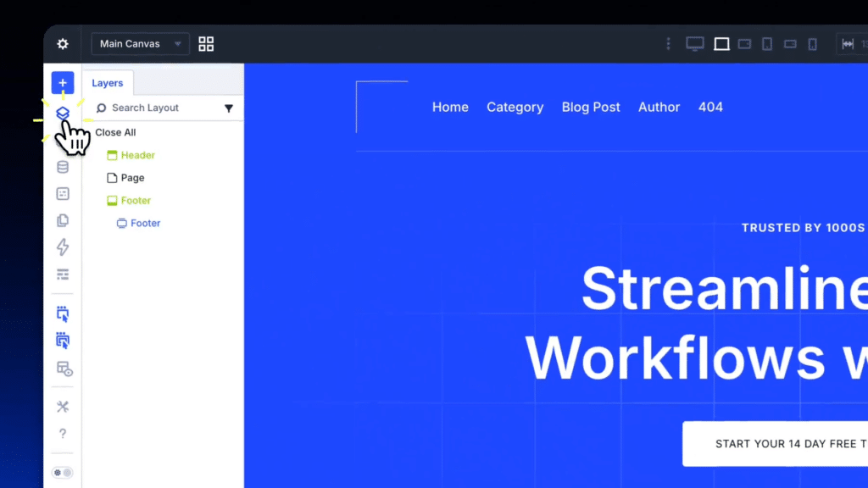Image resolution: width=868 pixels, height=488 pixels.
Task: Open the three-dot overflow menu near breakpoints
Action: click(x=668, y=43)
